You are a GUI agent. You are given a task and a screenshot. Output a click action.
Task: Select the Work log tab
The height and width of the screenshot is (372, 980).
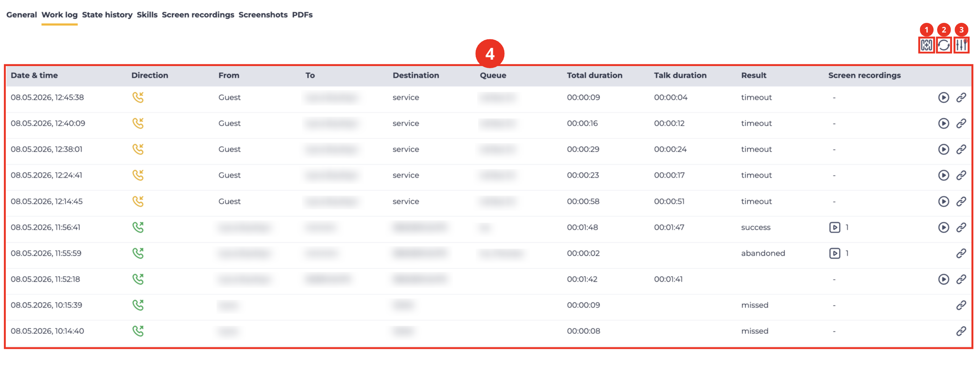coord(59,15)
